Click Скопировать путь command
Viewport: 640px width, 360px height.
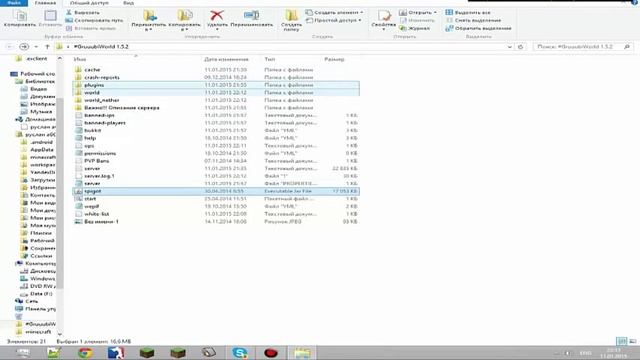coord(94,20)
